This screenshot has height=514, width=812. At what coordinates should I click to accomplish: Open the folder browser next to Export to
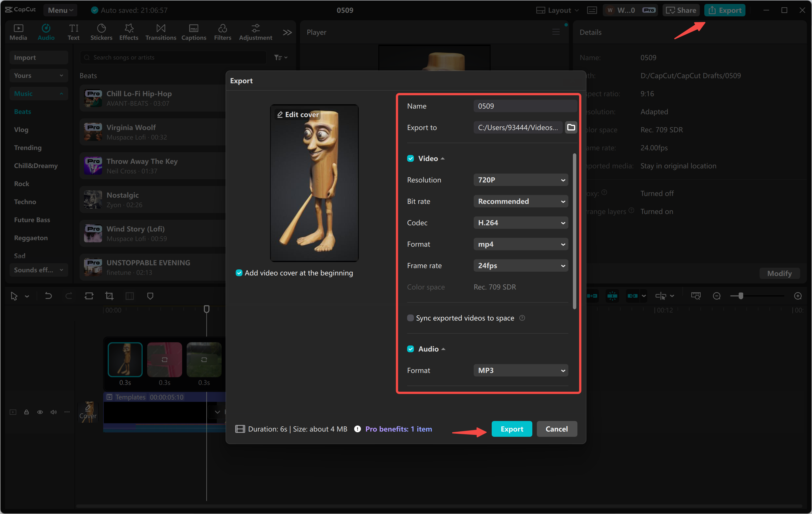coord(571,127)
